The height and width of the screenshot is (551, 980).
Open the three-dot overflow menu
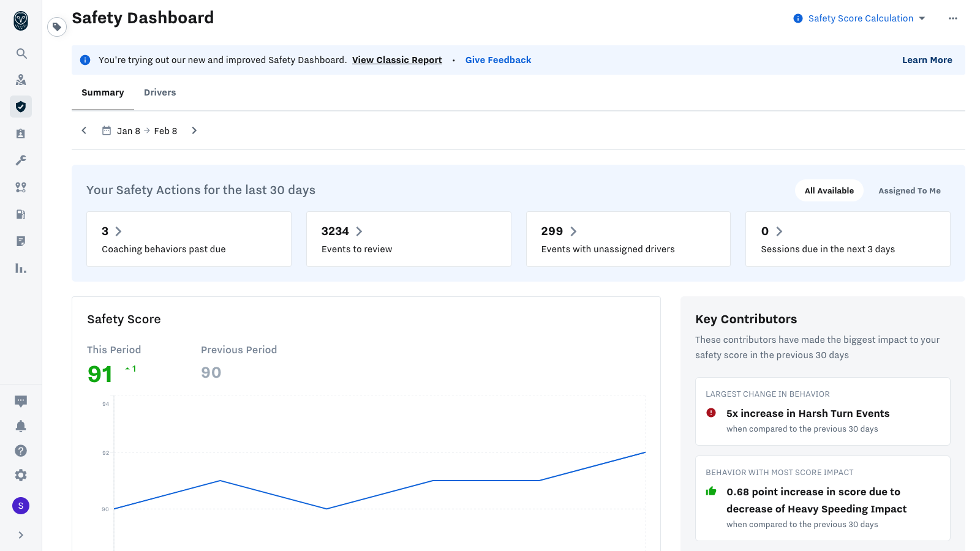pos(953,18)
